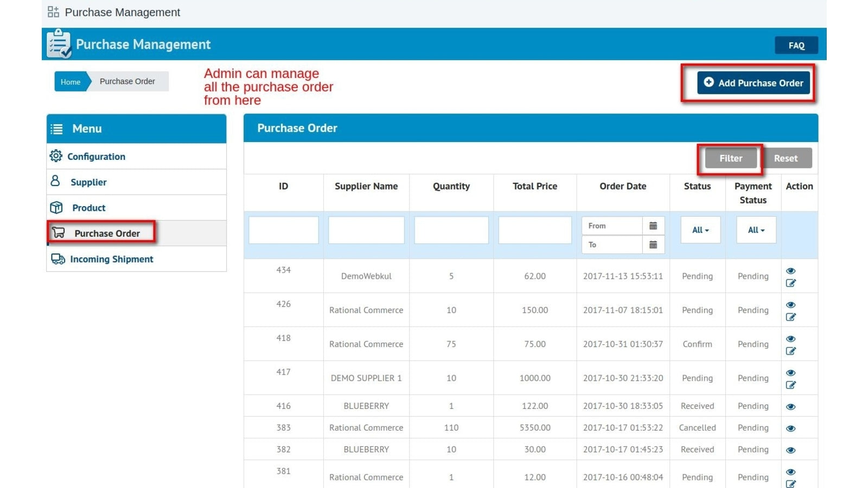Open the view eye icon on order 382
The height and width of the screenshot is (488, 868).
790,449
